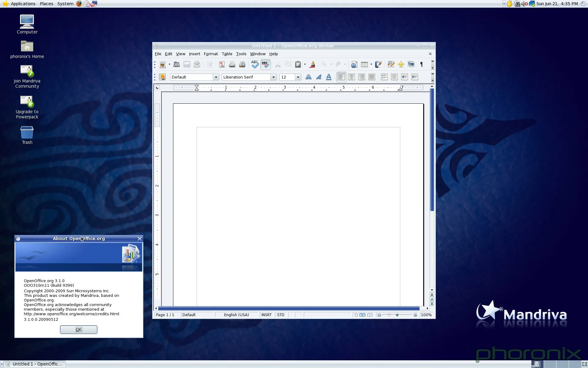Toggle STD selection mode in status bar
Viewport: 588px width, 368px height.
281,315
